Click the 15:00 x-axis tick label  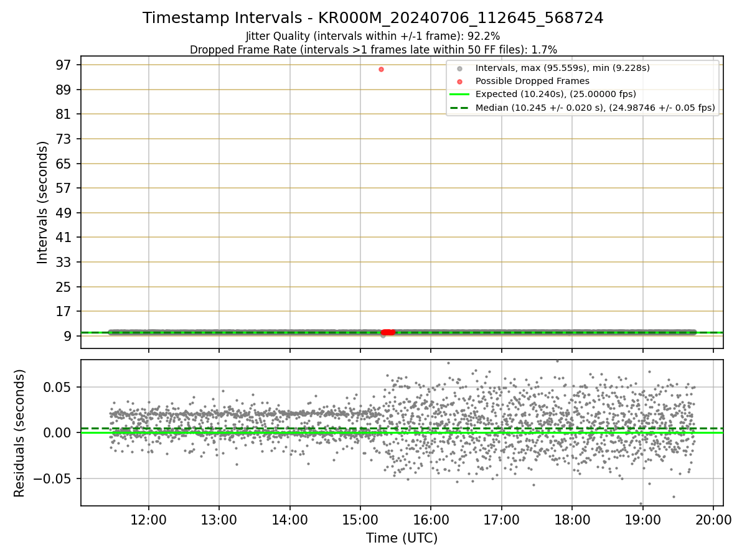[x=360, y=519]
